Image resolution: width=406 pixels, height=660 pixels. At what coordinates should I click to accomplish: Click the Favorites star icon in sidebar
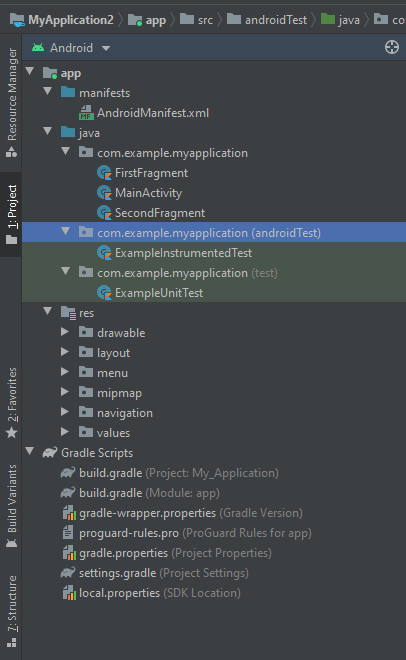(x=12, y=432)
